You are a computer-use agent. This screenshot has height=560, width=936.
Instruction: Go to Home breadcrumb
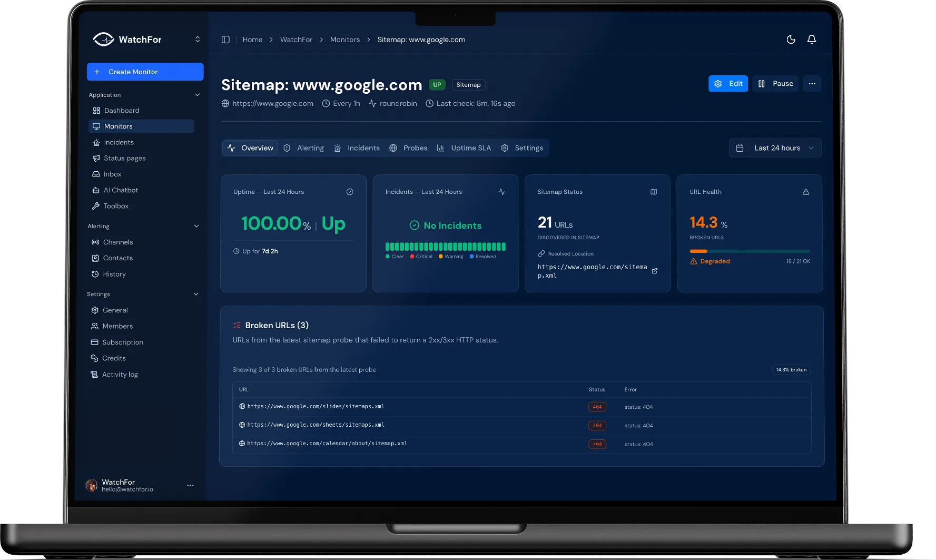[x=252, y=40]
